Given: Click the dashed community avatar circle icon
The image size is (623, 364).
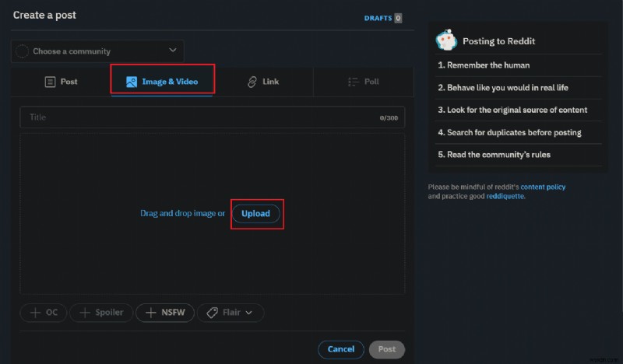Looking at the screenshot, I should pyautogui.click(x=22, y=51).
